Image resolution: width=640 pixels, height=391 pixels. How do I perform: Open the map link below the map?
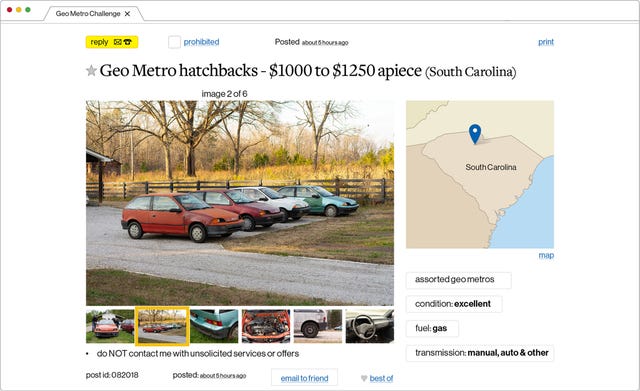click(x=546, y=255)
